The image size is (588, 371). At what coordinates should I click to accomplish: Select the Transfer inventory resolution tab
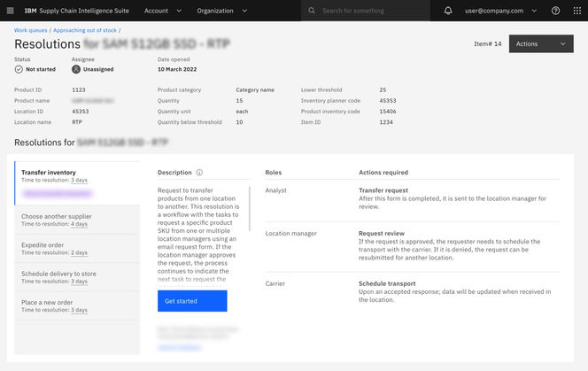76,175
